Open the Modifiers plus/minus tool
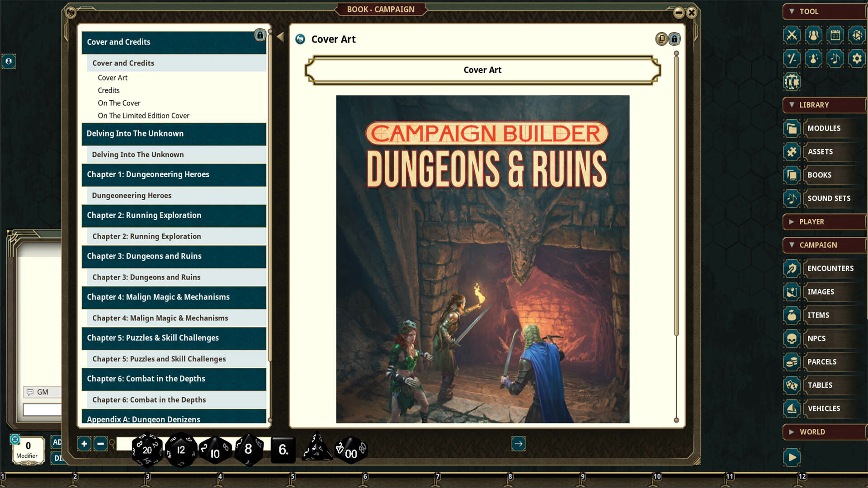Image resolution: width=868 pixels, height=488 pixels. tap(792, 59)
